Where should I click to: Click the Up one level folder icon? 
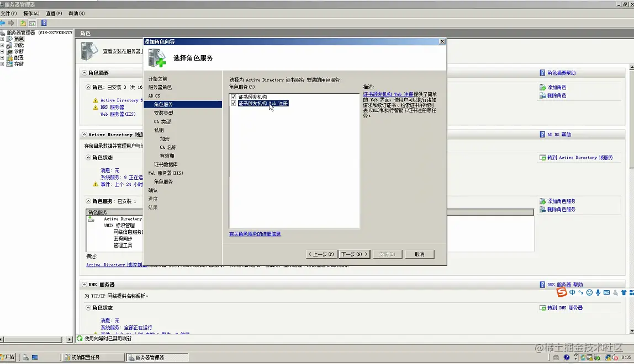click(x=23, y=23)
